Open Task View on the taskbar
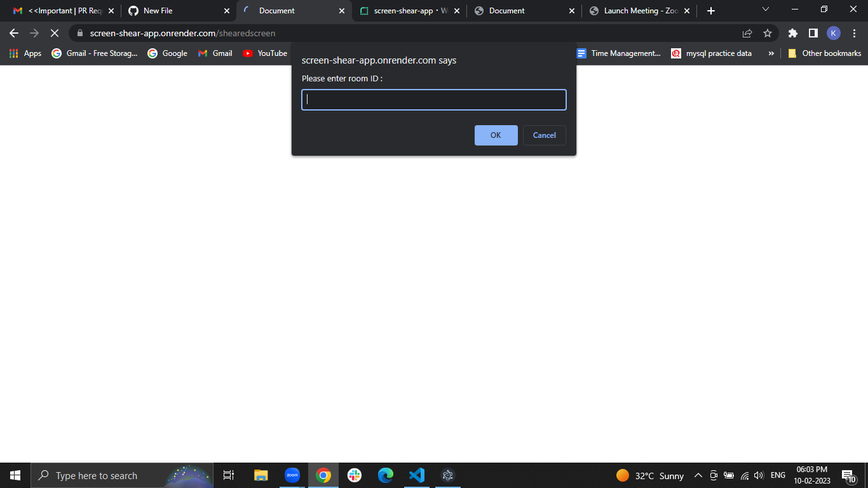The height and width of the screenshot is (488, 868). (x=229, y=475)
